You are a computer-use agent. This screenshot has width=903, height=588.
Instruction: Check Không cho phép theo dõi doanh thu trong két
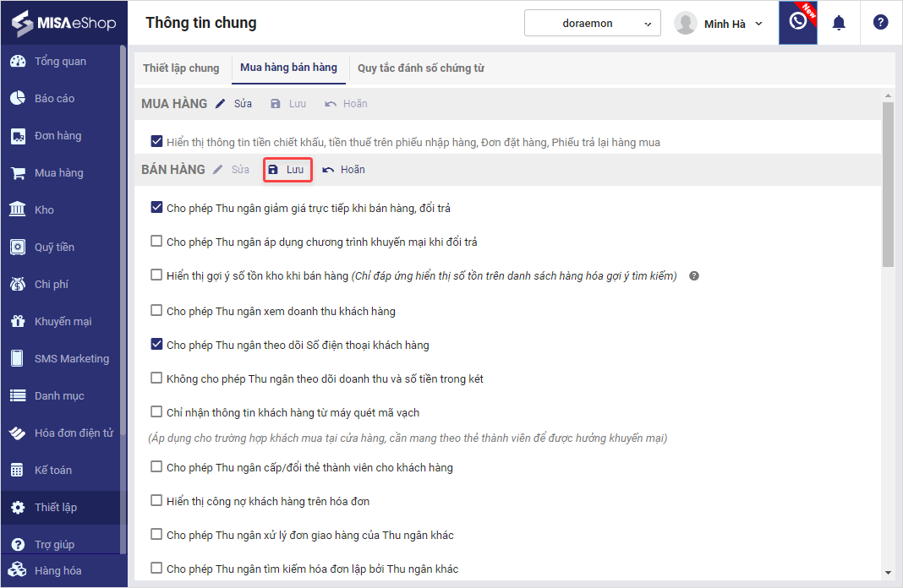(x=156, y=378)
